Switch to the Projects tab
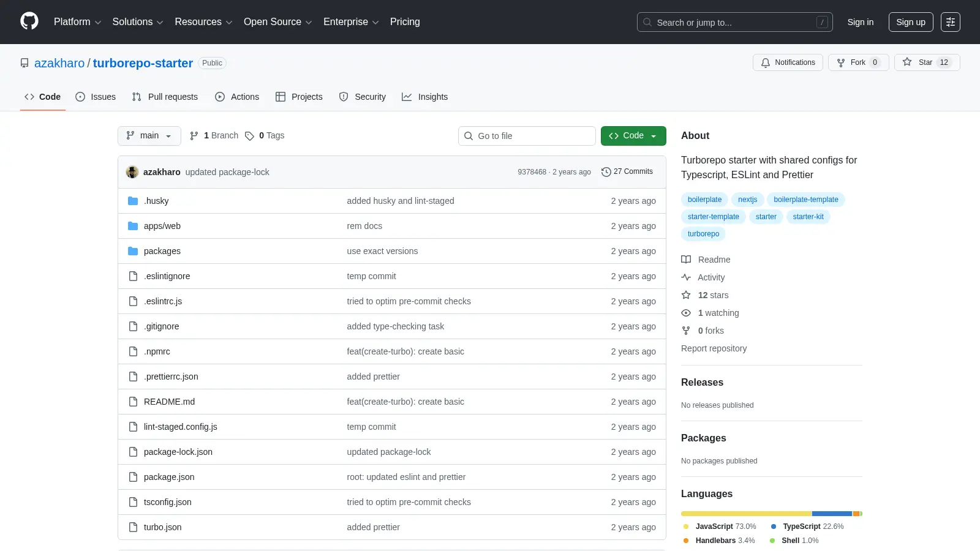This screenshot has width=980, height=551. click(299, 97)
